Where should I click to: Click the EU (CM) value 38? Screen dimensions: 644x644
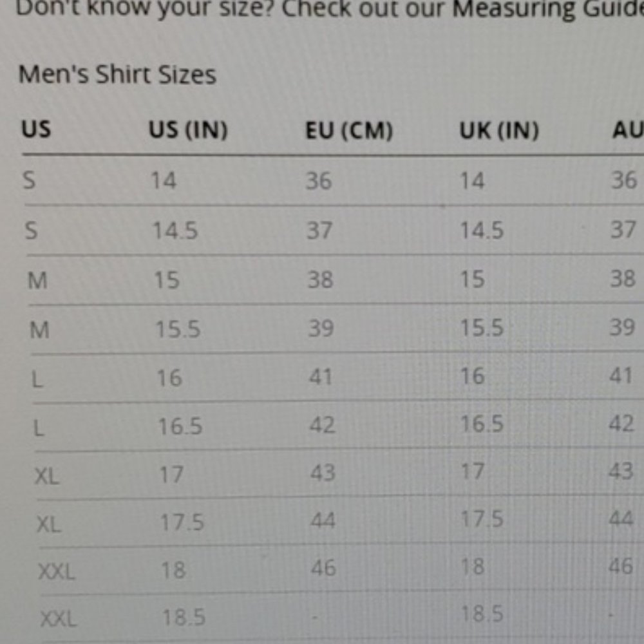pos(320,279)
